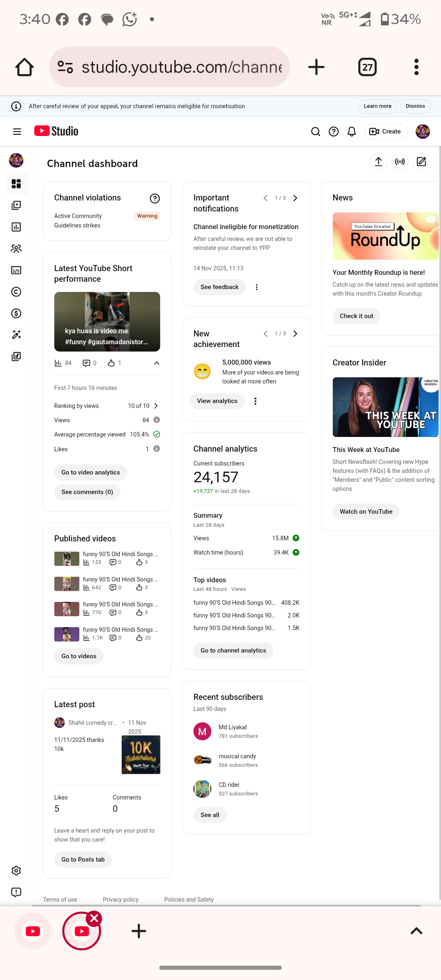Close the highlighted YouTube tab in bottom bar

(x=94, y=919)
